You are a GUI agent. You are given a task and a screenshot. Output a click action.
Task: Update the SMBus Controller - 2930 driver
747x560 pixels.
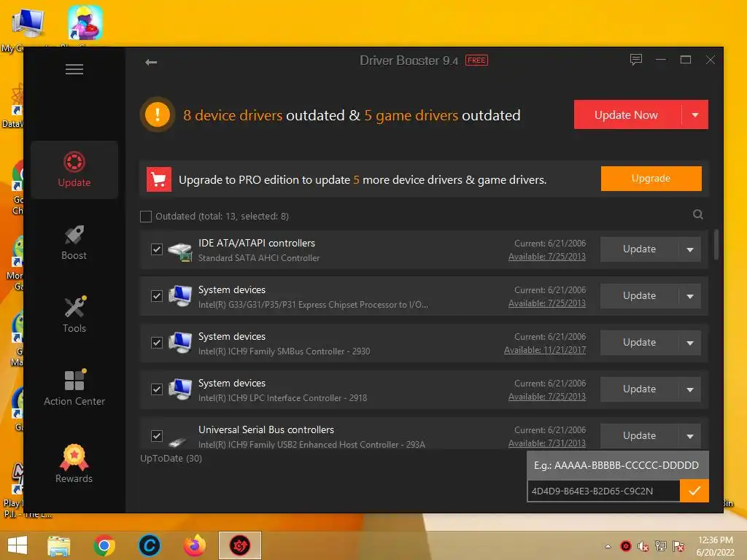pos(639,343)
